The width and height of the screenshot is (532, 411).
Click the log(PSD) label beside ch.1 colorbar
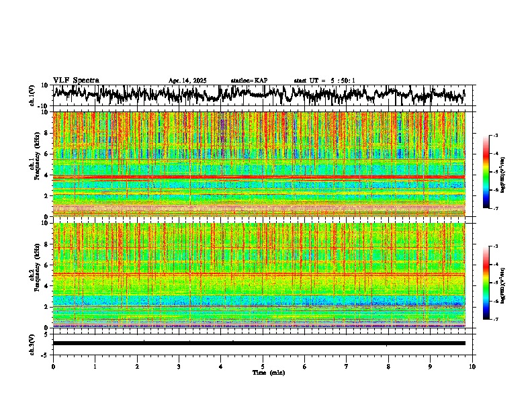[503, 175]
